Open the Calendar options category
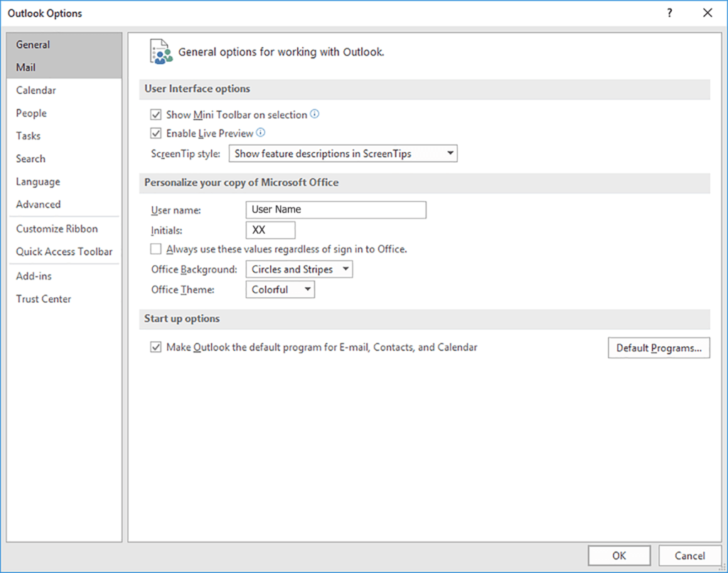This screenshot has height=573, width=728. (x=36, y=90)
